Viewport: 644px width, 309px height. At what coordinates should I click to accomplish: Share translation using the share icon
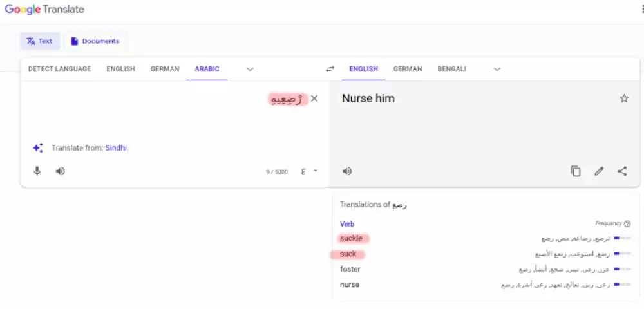[622, 171]
